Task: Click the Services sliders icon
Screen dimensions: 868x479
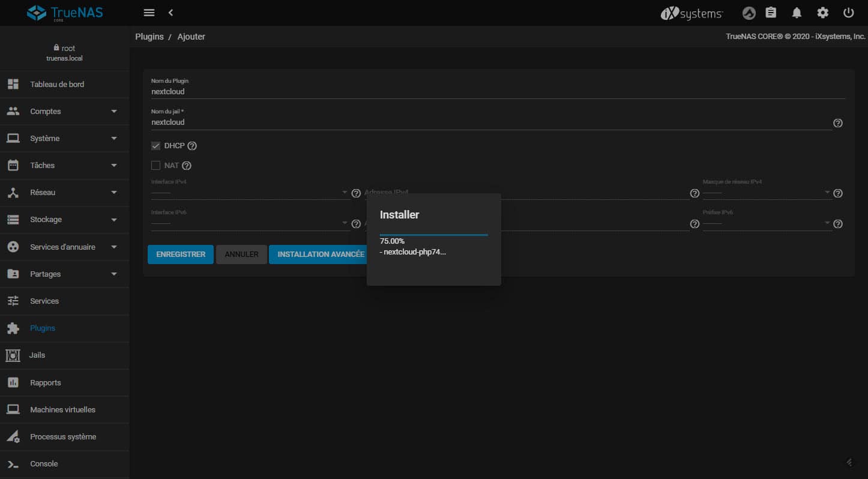Action: click(x=13, y=301)
